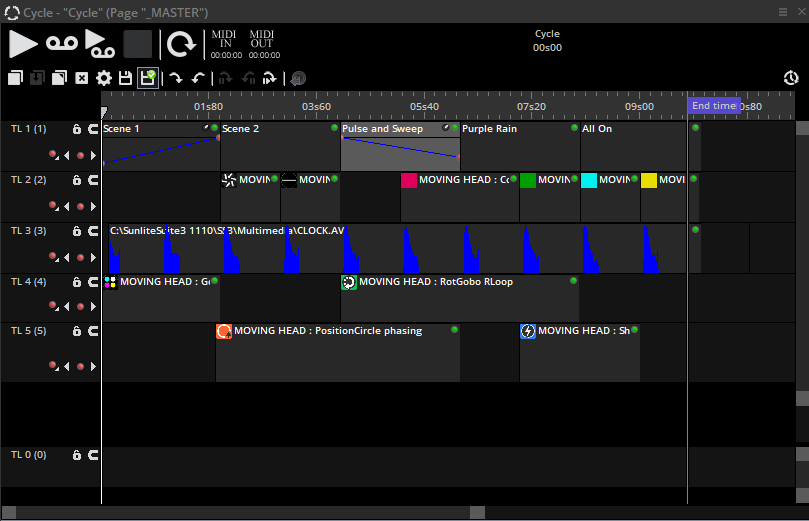
Task: Click the yellow color swatch on TL 2
Action: 649,180
